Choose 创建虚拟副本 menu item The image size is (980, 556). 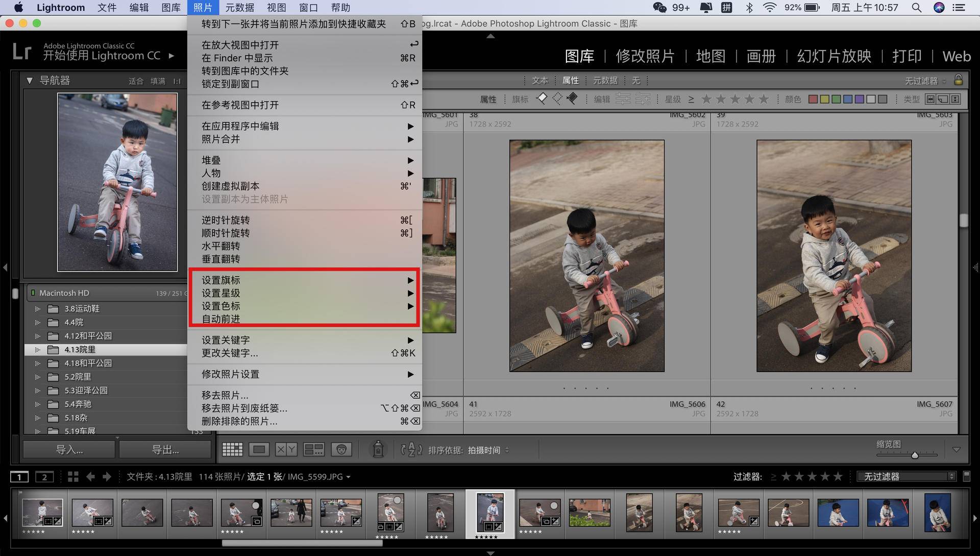[x=231, y=186]
